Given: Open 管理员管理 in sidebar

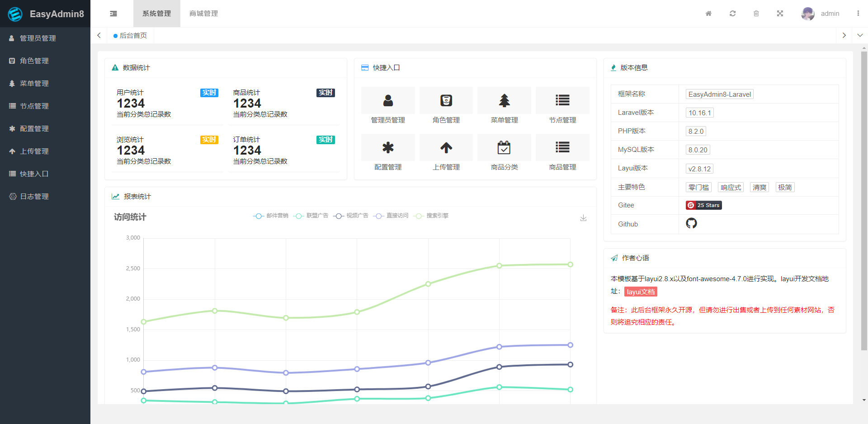Looking at the screenshot, I should 45,38.
